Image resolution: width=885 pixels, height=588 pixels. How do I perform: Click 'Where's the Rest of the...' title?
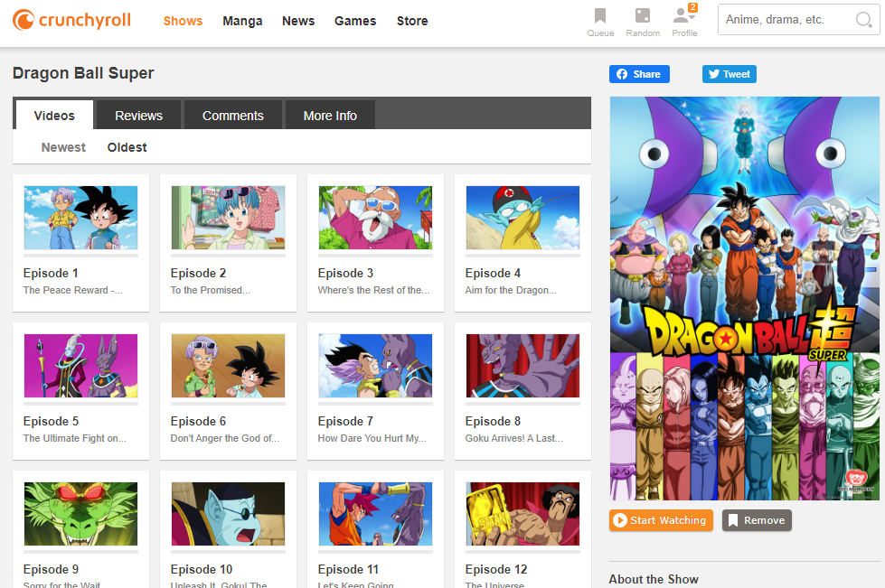coord(373,290)
